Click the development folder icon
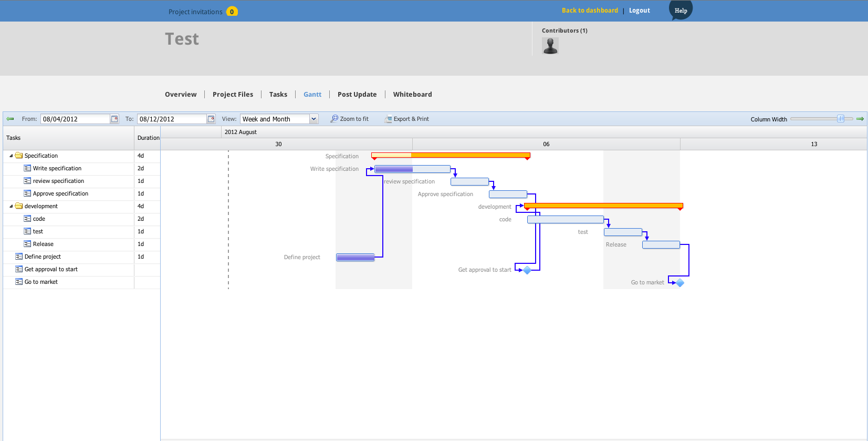 click(19, 206)
